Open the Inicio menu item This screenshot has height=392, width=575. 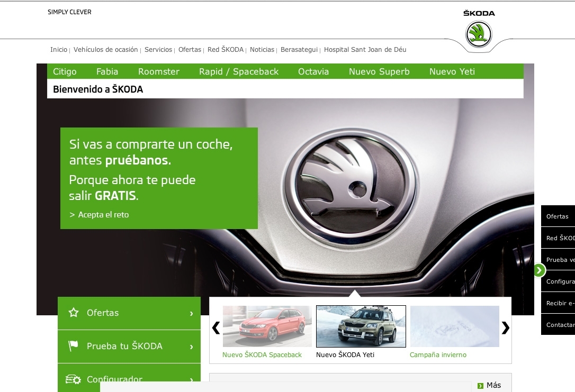59,49
